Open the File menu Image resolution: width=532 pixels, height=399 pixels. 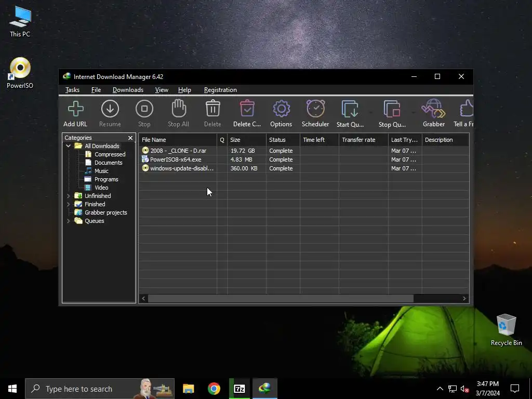point(96,90)
